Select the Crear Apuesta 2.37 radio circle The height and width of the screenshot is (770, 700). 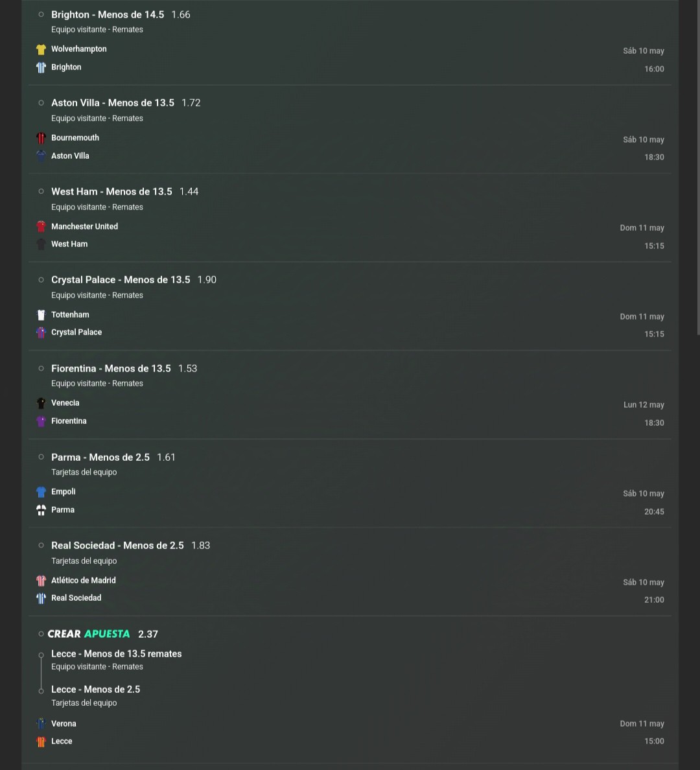pyautogui.click(x=41, y=634)
